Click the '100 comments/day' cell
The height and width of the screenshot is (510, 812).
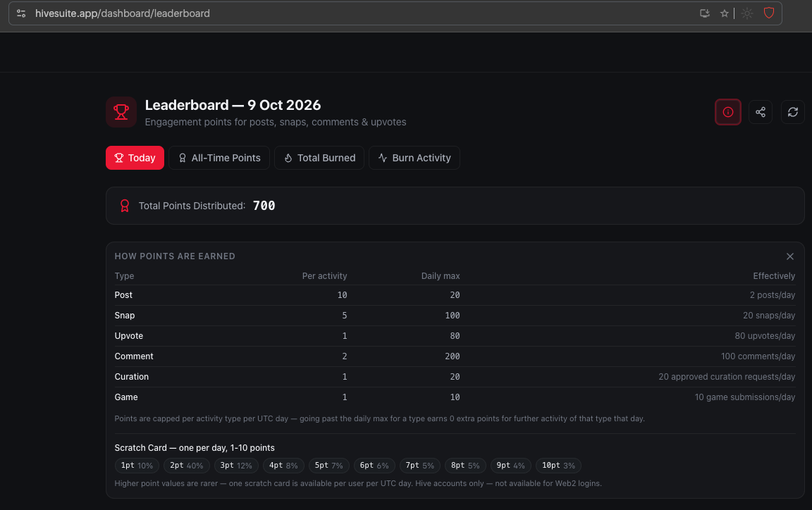click(x=758, y=356)
